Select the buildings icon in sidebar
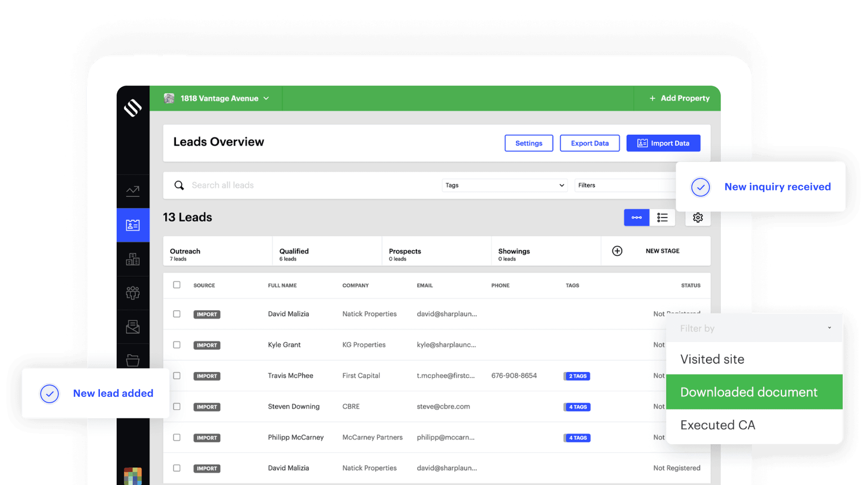This screenshot has height=485, width=868. [x=132, y=259]
